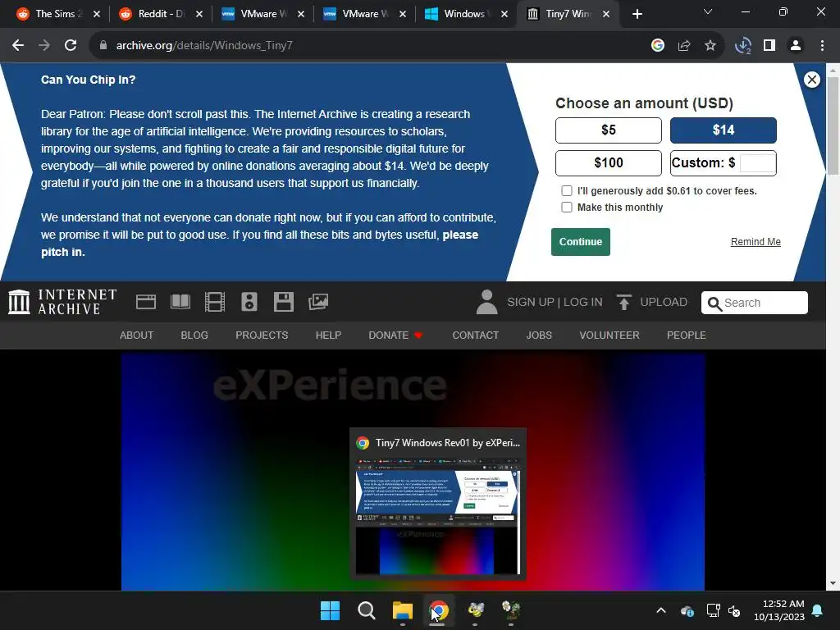Click the LOG IN link
Image resolution: width=840 pixels, height=630 pixels.
(583, 302)
